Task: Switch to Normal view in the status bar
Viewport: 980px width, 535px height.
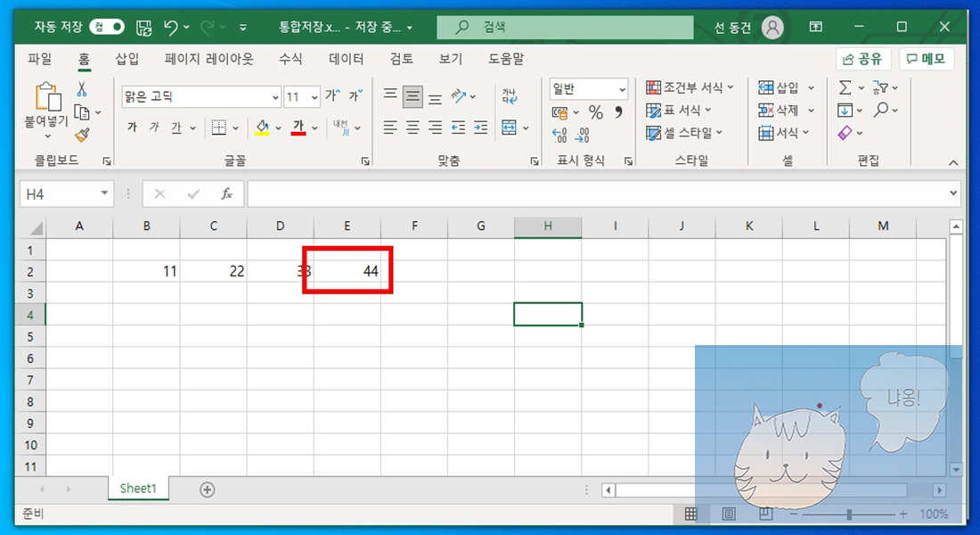Action: pyautogui.click(x=690, y=514)
